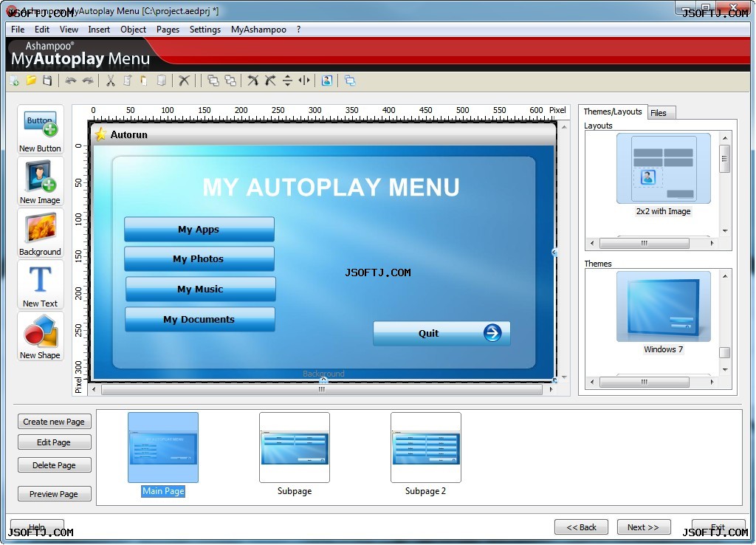Select the Subpage thumbnail
The image size is (756, 545).
295,447
